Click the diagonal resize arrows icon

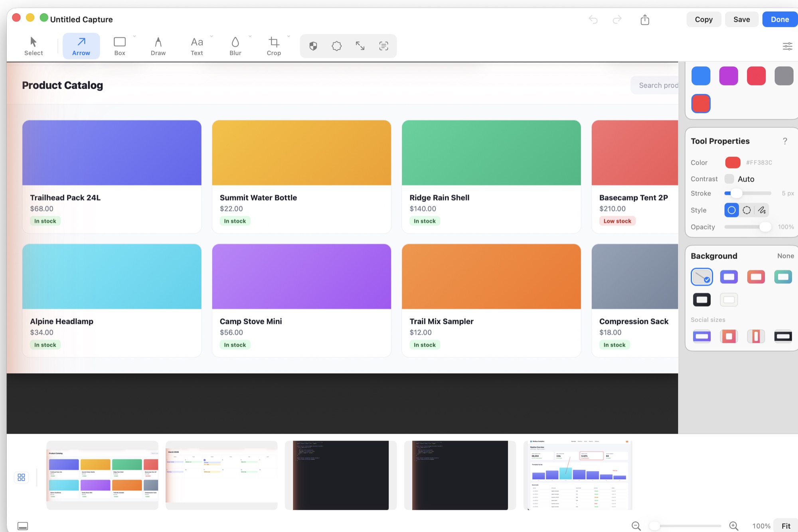pyautogui.click(x=360, y=46)
